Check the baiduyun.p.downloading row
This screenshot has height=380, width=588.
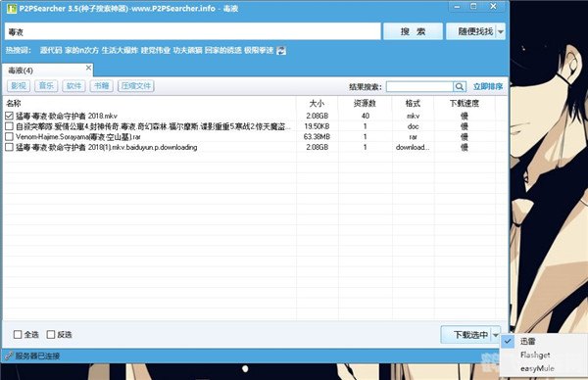point(10,147)
